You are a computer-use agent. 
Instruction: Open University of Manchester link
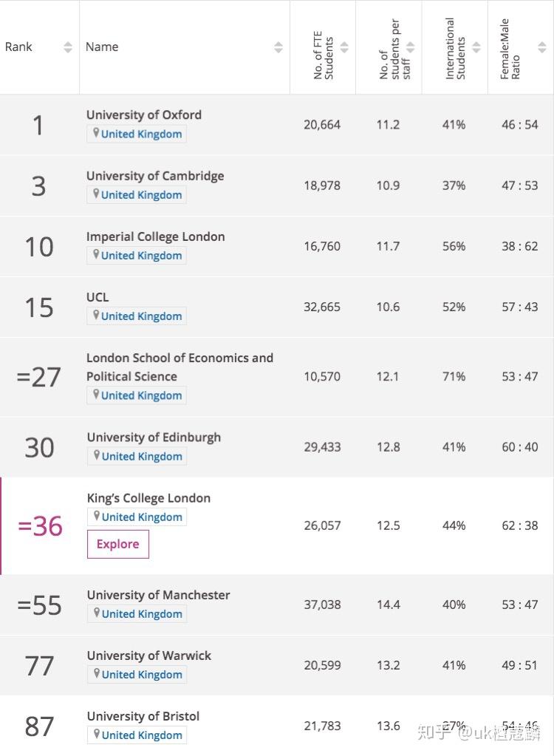pyautogui.click(x=158, y=595)
